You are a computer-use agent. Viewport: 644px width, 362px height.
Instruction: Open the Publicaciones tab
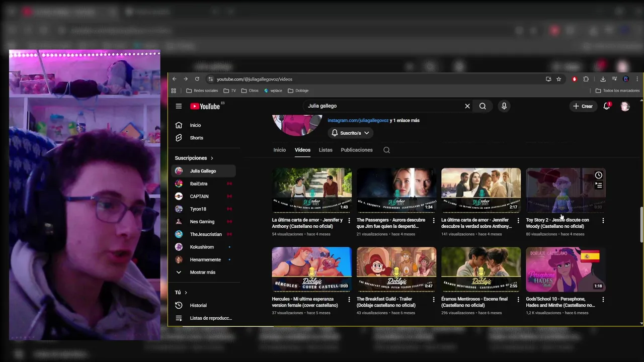[357, 150]
